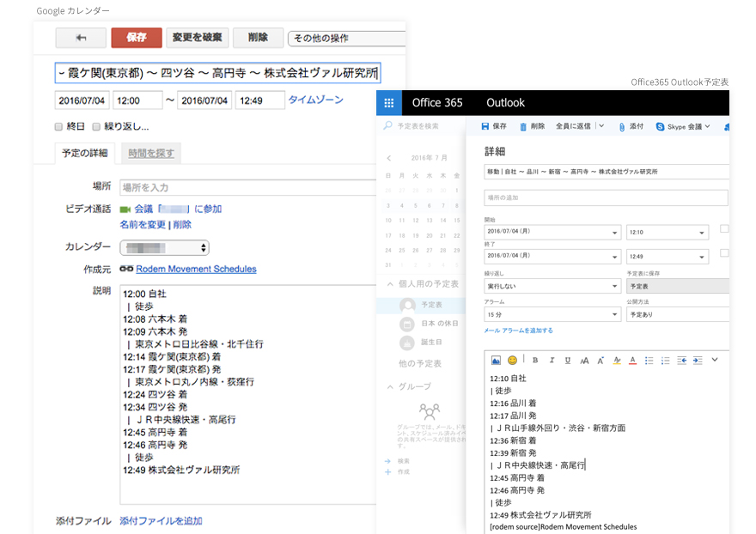The width and height of the screenshot is (756, 534).
Task: Select the 日本の休日 calendar icon
Action: 407,324
